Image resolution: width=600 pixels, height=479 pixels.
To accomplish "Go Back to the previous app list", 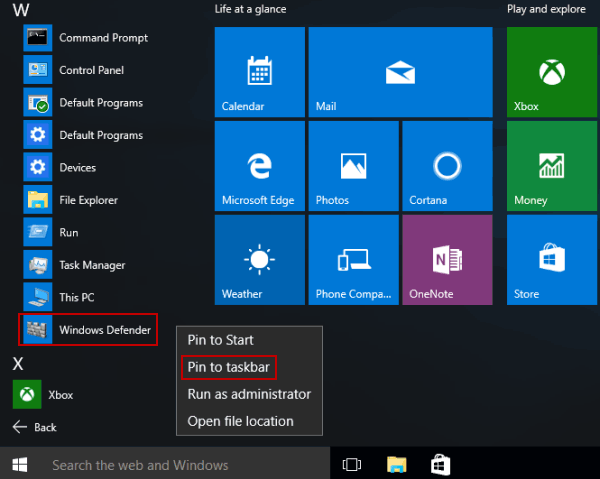I will pyautogui.click(x=34, y=427).
